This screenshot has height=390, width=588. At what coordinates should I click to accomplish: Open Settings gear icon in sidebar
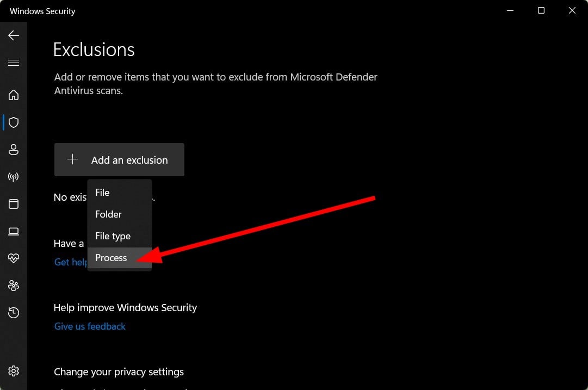click(x=14, y=371)
